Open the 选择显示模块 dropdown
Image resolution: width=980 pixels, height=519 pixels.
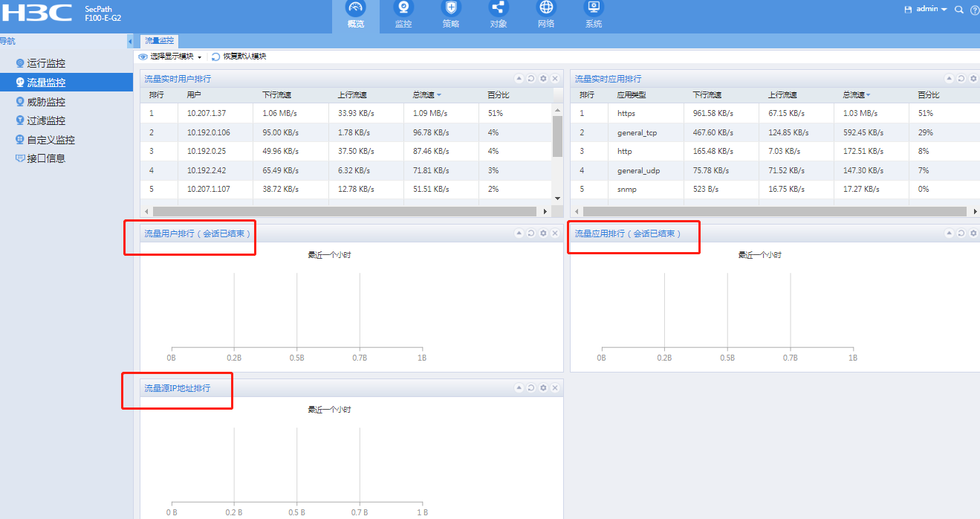(x=170, y=57)
